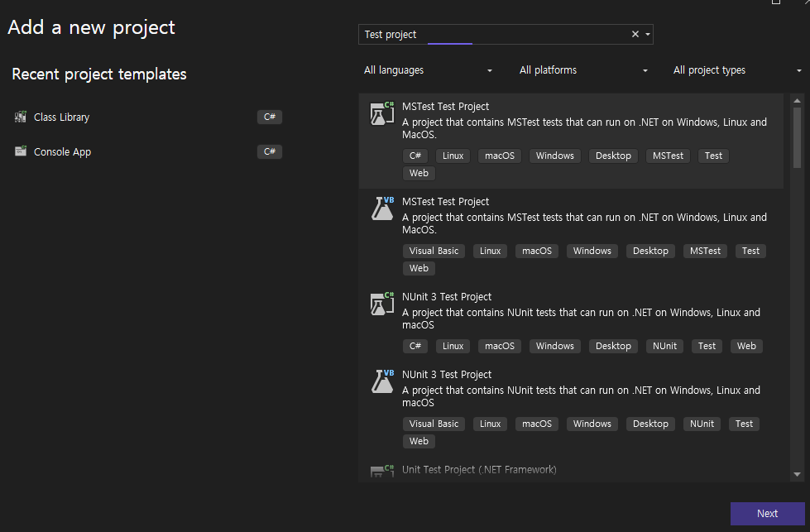Click the C# NUnit 3 Test Project icon
This screenshot has width=810, height=532.
click(x=381, y=304)
